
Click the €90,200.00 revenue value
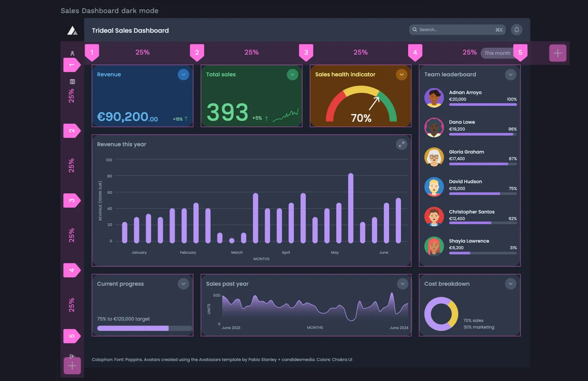tap(127, 117)
